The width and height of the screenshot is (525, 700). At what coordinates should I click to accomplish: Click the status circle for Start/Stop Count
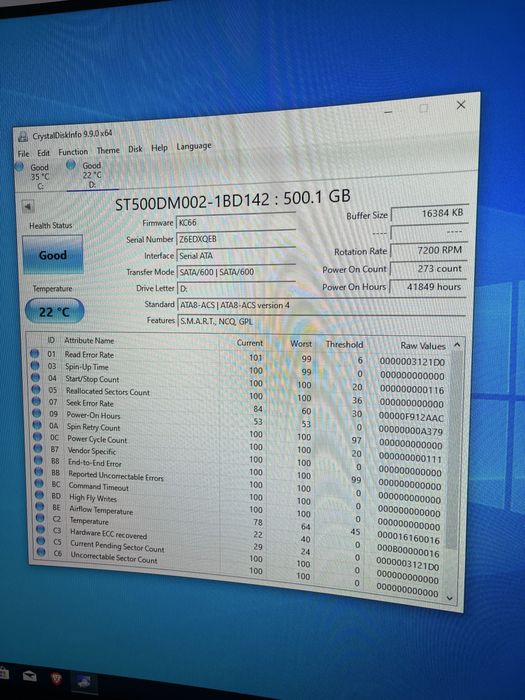[35, 377]
